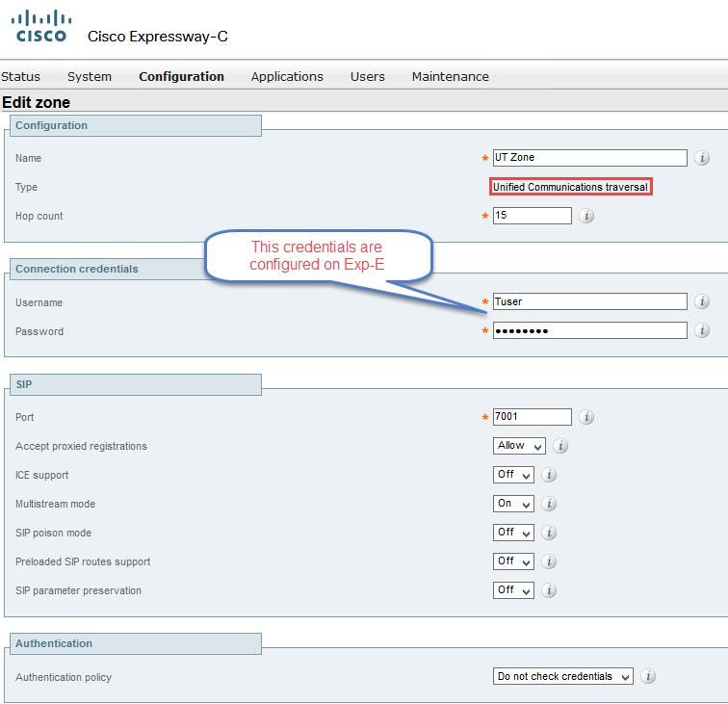Show help for Accept proxied registrations
The height and width of the screenshot is (704, 728).
click(560, 446)
